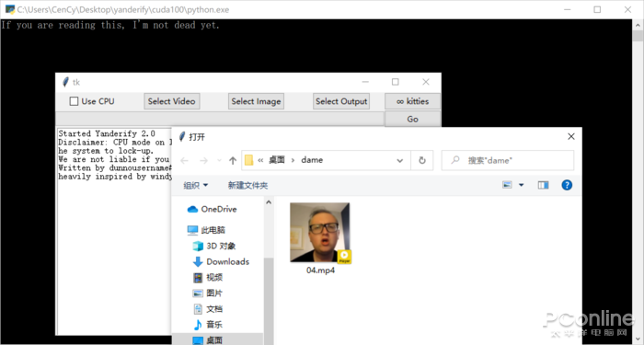
Task: Click the Select Output button
Action: (341, 101)
